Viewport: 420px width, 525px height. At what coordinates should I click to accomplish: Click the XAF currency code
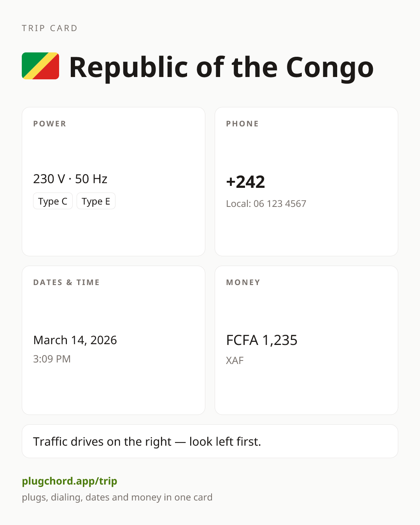coord(235,360)
